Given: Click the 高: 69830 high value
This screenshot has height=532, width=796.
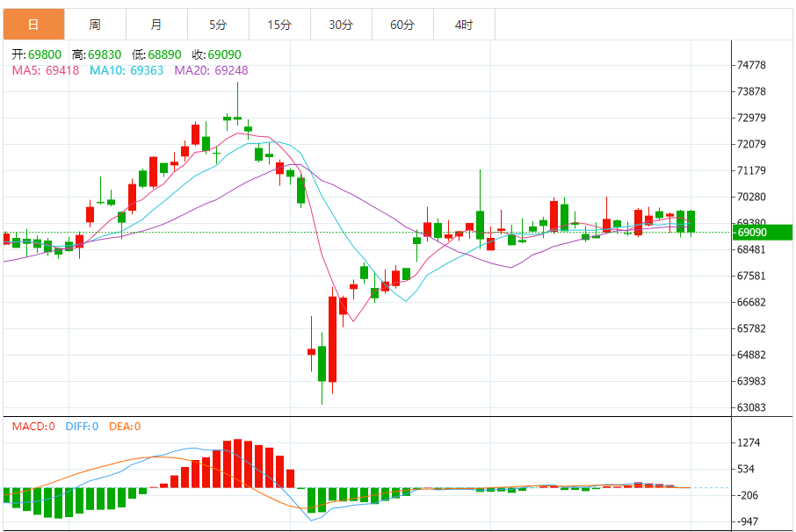Looking at the screenshot, I should coord(97,54).
